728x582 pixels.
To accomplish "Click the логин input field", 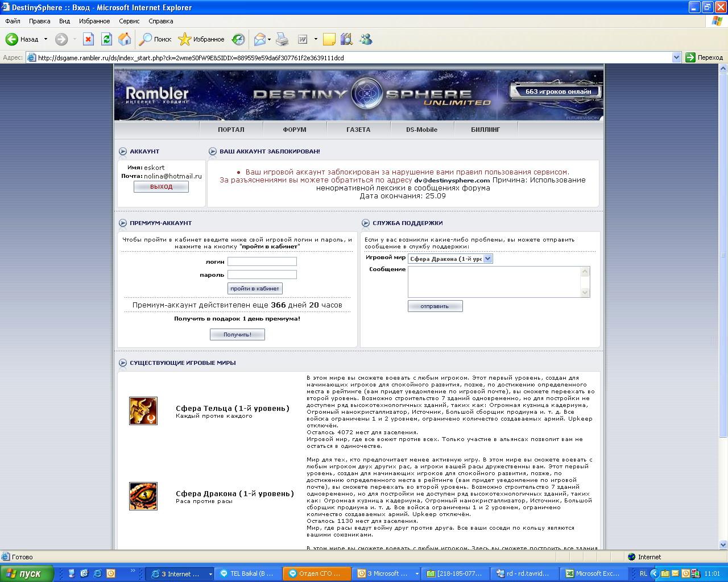I will pos(262,261).
